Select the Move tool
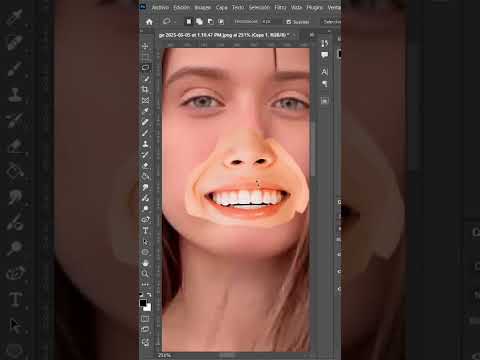The height and width of the screenshot is (360, 480). click(145, 46)
